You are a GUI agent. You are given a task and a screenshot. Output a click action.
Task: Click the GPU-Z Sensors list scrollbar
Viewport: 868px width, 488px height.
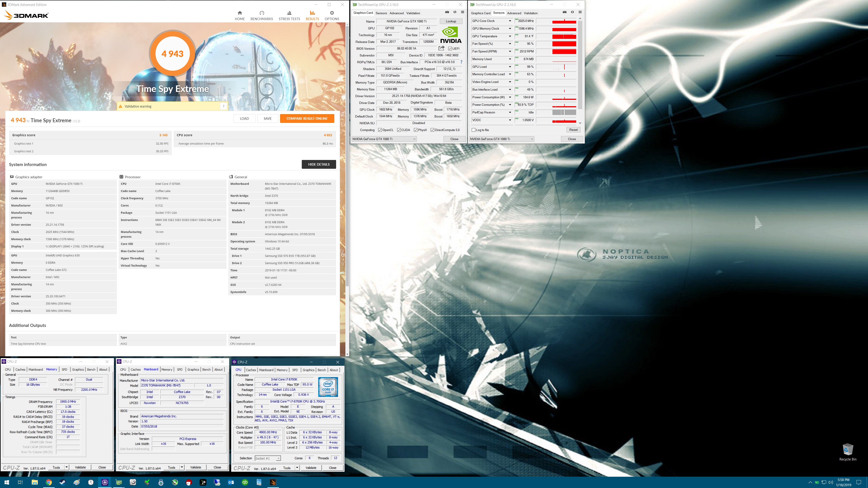[580, 65]
